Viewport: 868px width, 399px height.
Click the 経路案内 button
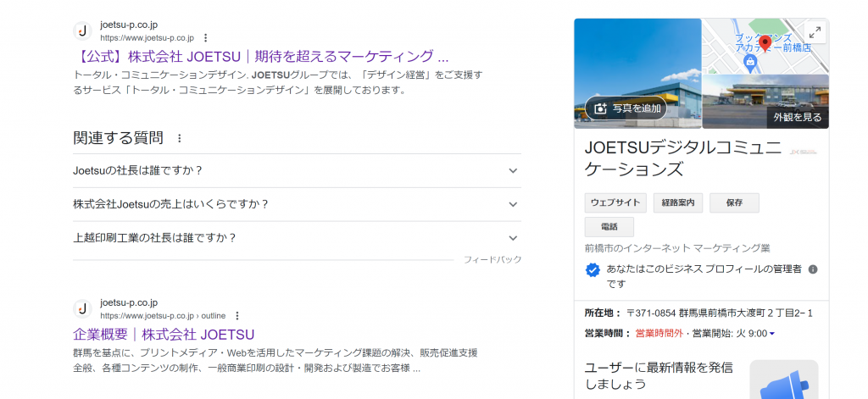(678, 202)
